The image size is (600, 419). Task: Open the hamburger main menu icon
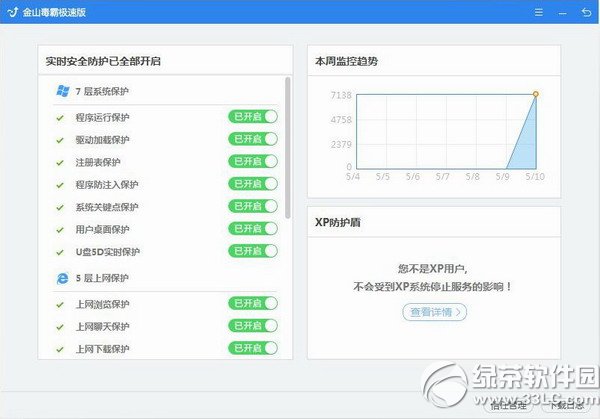pyautogui.click(x=538, y=12)
